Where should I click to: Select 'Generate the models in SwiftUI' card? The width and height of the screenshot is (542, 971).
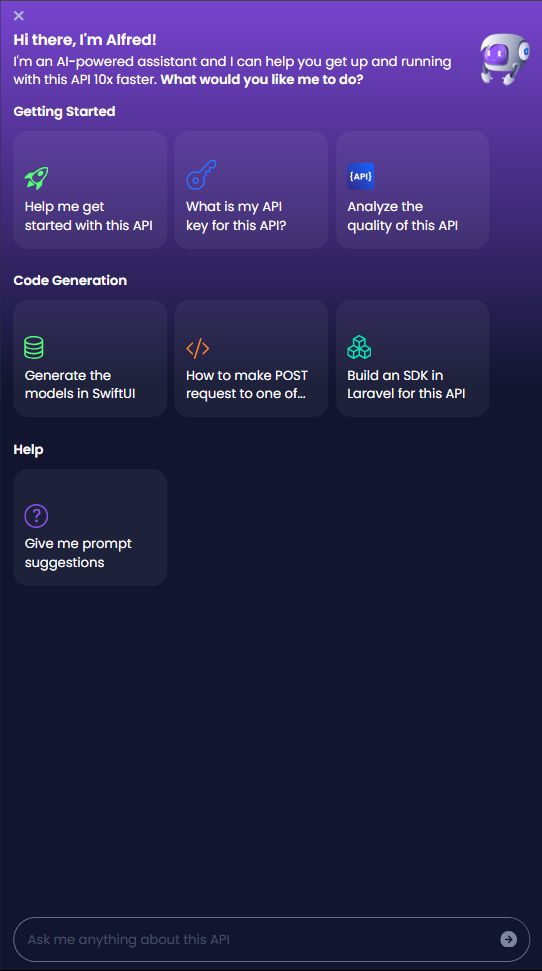point(90,359)
